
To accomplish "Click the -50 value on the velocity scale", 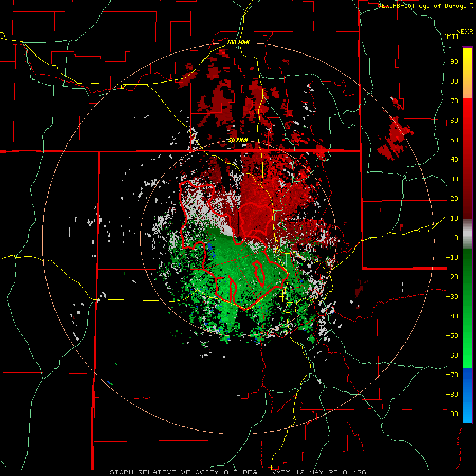I will (452, 336).
